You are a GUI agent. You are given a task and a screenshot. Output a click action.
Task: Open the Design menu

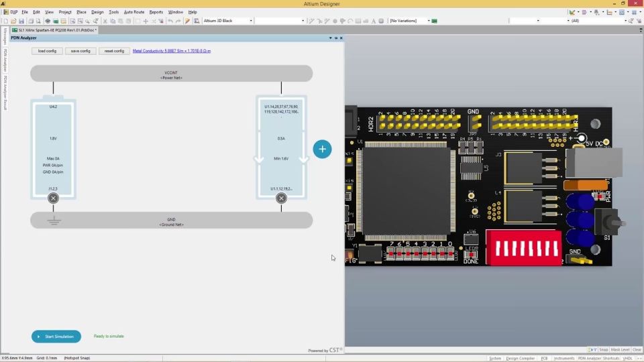(x=97, y=12)
